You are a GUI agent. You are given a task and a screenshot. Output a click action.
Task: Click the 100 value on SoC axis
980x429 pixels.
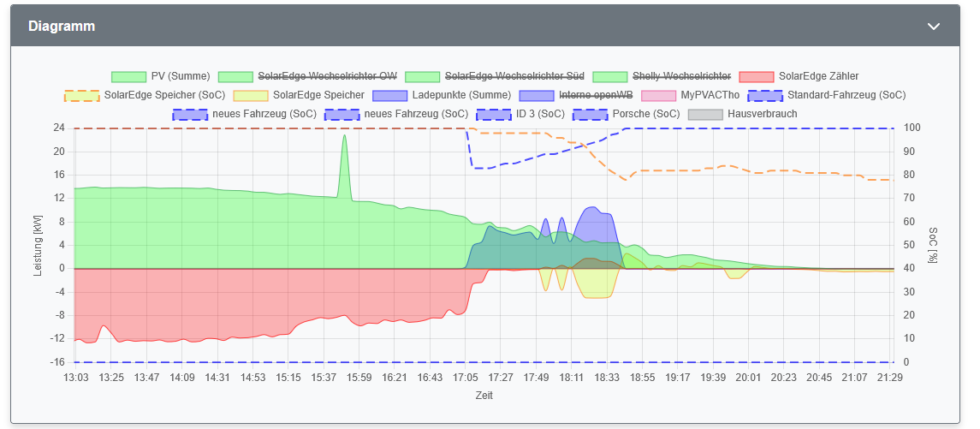(912, 128)
